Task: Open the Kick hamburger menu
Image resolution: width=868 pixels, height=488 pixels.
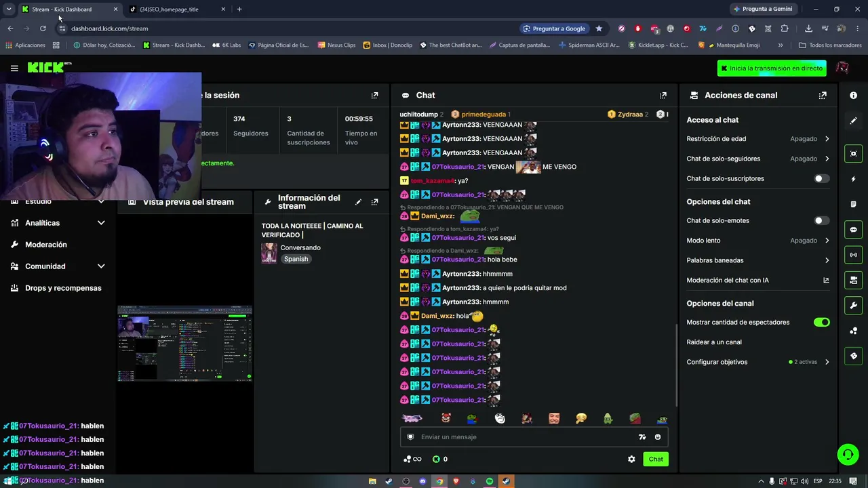Action: tap(14, 68)
